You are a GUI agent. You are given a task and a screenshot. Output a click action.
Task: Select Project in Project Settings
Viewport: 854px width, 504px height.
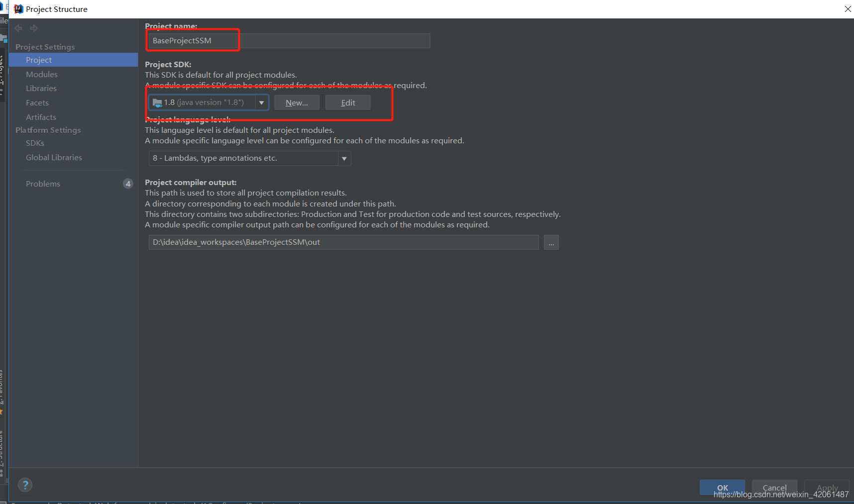click(74, 60)
